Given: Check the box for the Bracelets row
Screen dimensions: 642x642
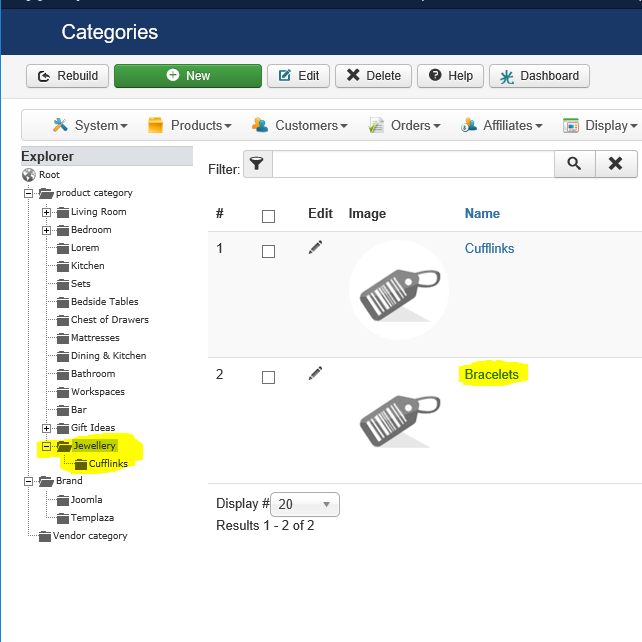Looking at the screenshot, I should pyautogui.click(x=268, y=377).
